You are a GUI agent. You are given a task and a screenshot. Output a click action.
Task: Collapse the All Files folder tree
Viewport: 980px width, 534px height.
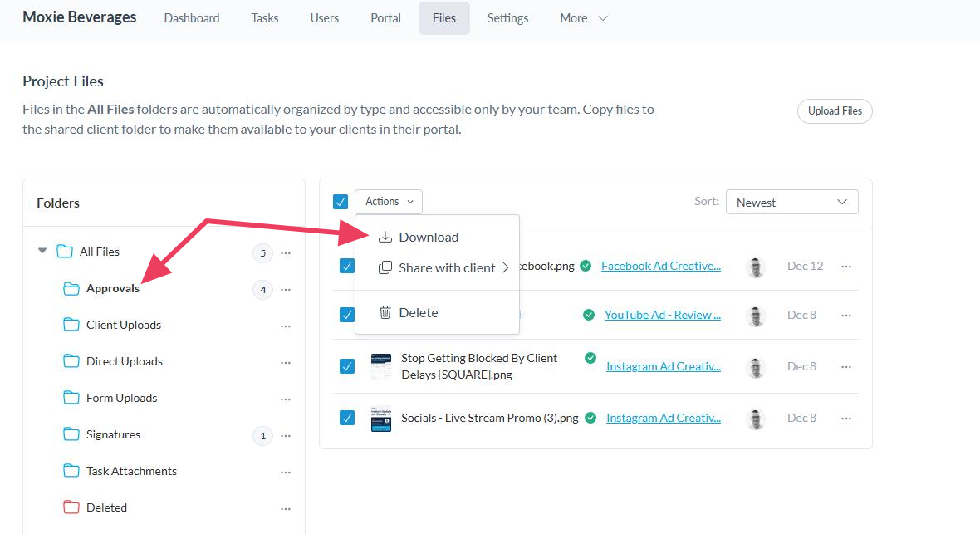(42, 251)
